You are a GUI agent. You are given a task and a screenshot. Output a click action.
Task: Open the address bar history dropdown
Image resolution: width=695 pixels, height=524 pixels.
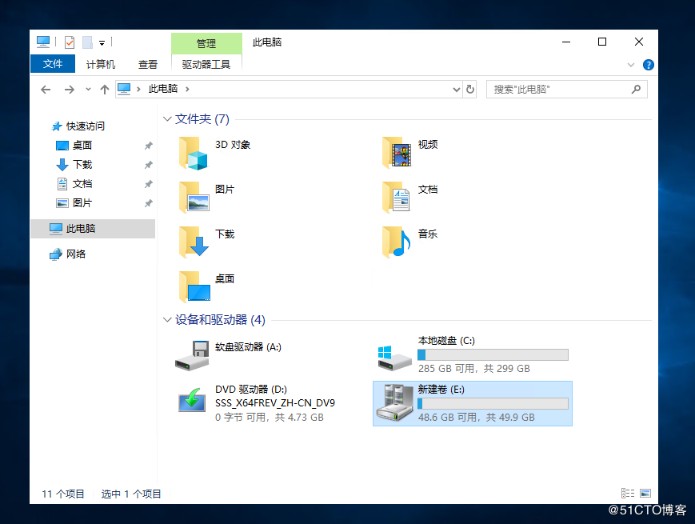[456, 90]
